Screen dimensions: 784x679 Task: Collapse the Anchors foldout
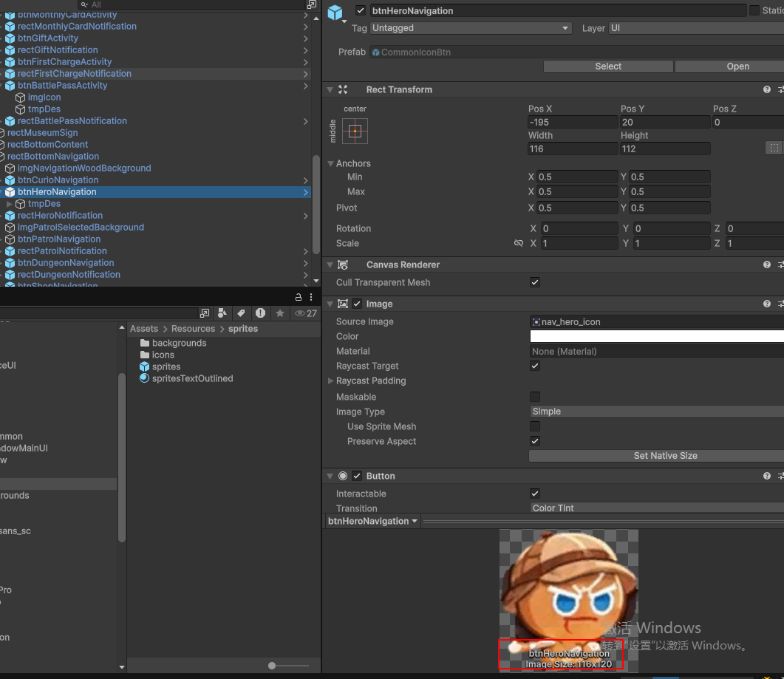pyautogui.click(x=330, y=163)
